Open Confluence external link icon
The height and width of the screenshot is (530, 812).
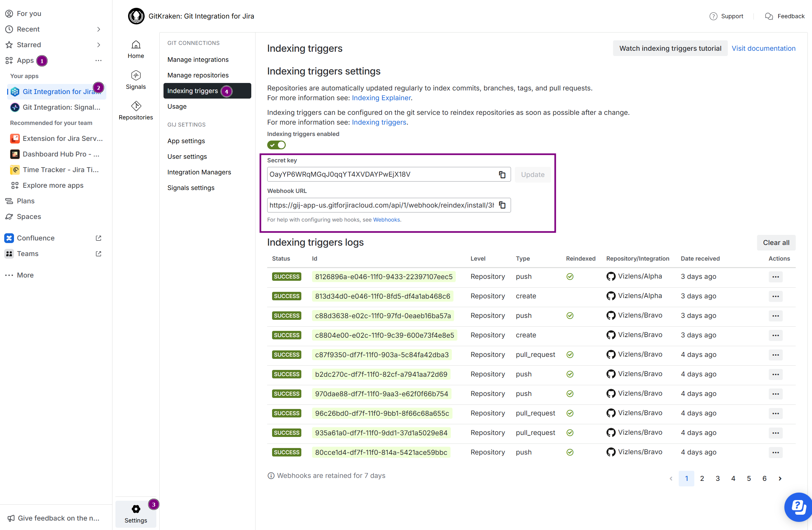pyautogui.click(x=98, y=238)
